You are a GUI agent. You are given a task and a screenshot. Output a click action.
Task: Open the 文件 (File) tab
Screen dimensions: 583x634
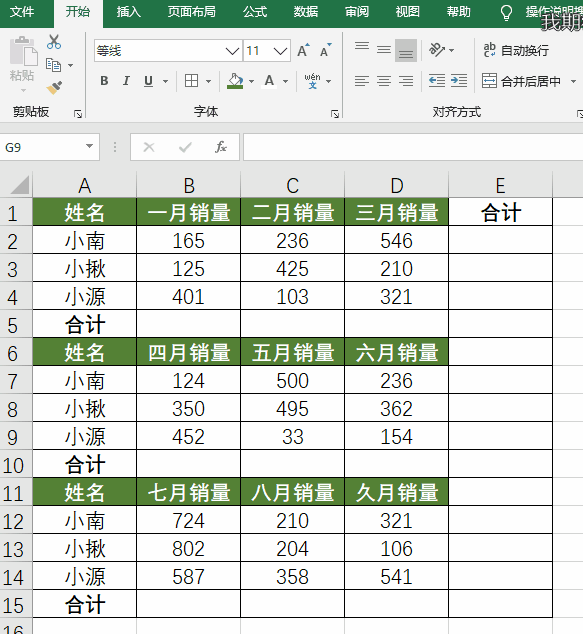coord(22,12)
